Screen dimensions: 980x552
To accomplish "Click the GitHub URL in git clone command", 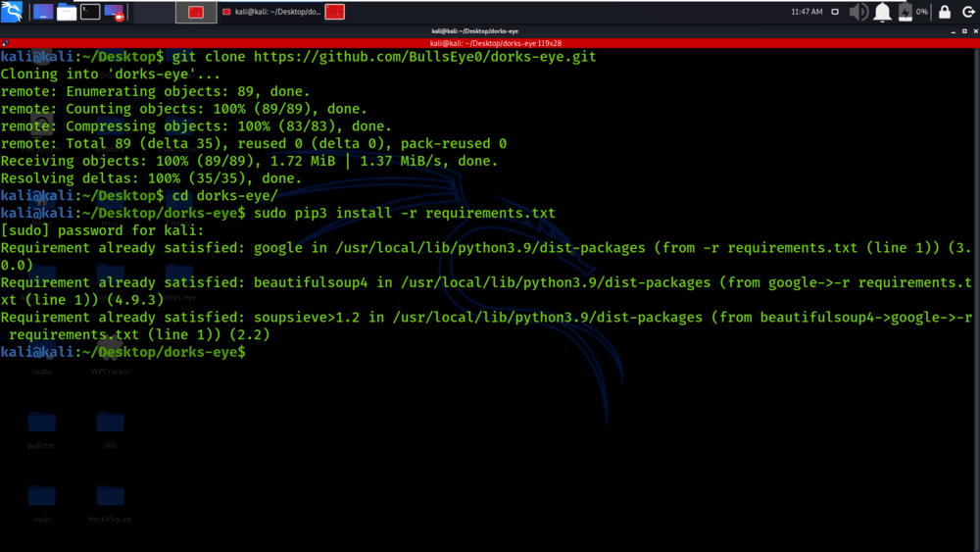I will [x=425, y=57].
